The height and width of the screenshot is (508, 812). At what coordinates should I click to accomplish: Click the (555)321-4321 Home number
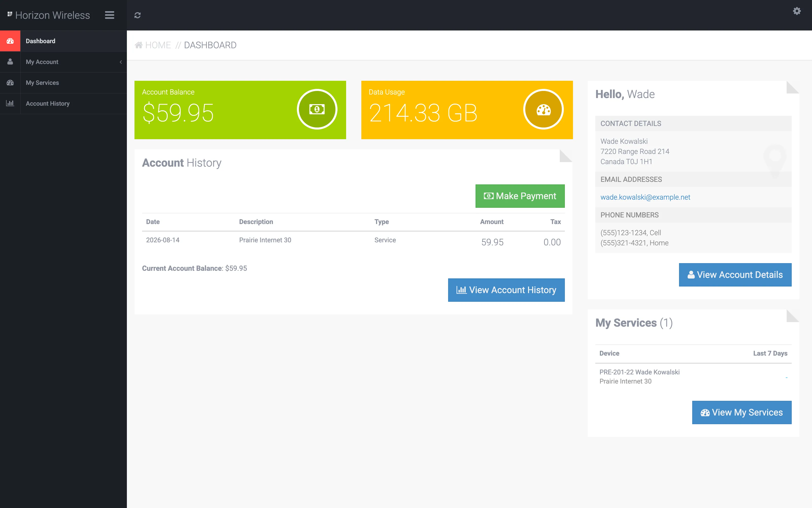[634, 243]
